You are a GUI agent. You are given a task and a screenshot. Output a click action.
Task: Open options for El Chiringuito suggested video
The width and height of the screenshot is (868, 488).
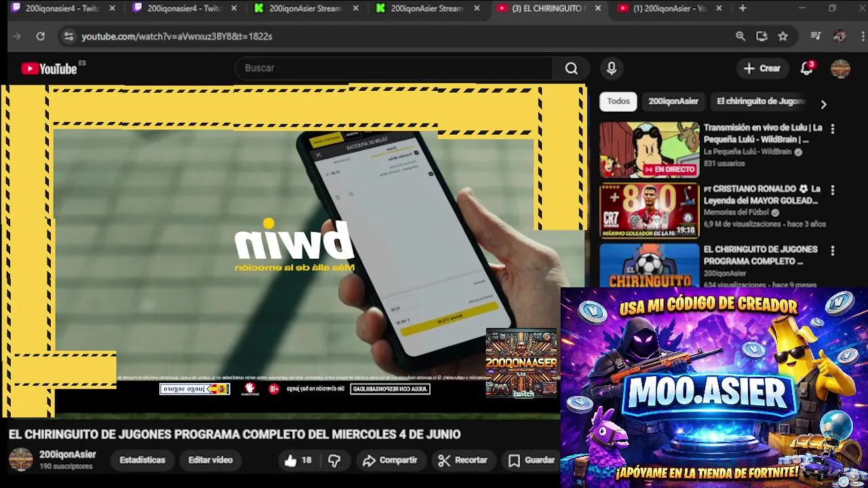[x=833, y=251]
